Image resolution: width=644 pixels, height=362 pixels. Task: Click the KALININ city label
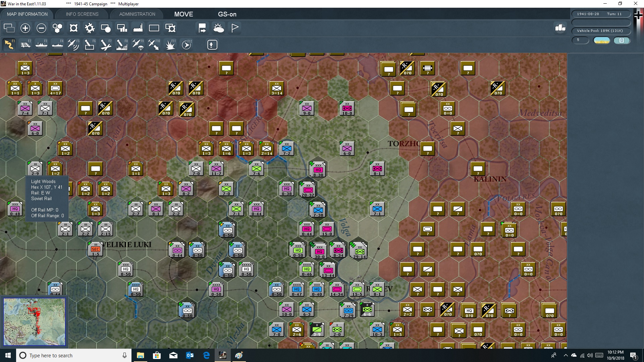[490, 179]
